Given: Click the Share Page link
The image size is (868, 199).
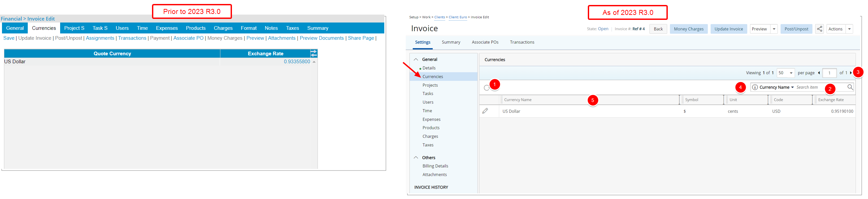Looking at the screenshot, I should [x=361, y=38].
